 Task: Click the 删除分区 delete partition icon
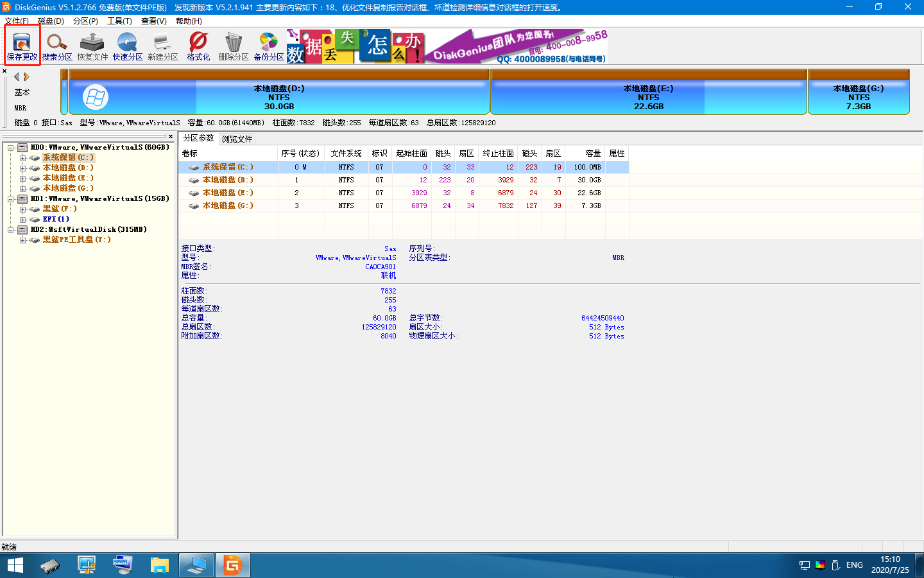234,46
